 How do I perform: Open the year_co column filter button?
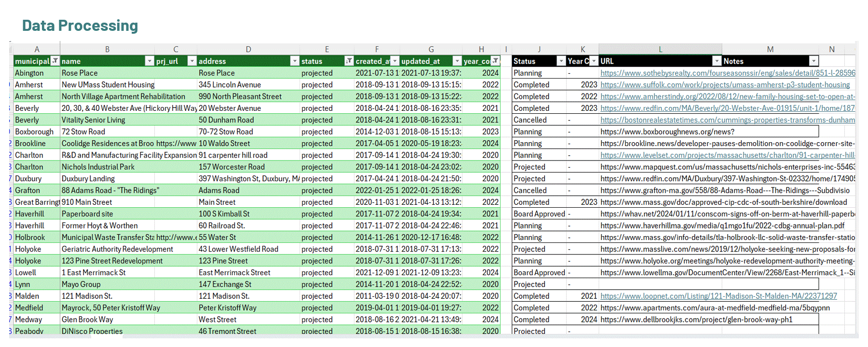[x=495, y=61]
